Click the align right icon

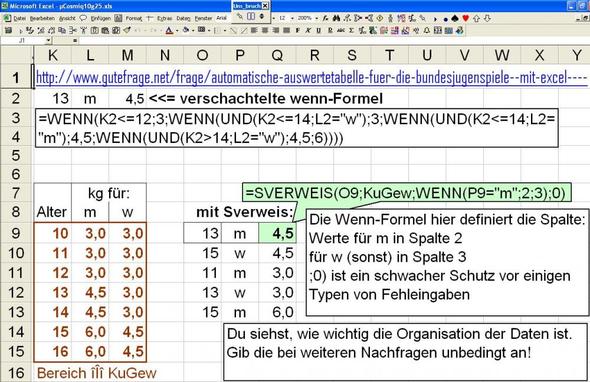click(276, 30)
